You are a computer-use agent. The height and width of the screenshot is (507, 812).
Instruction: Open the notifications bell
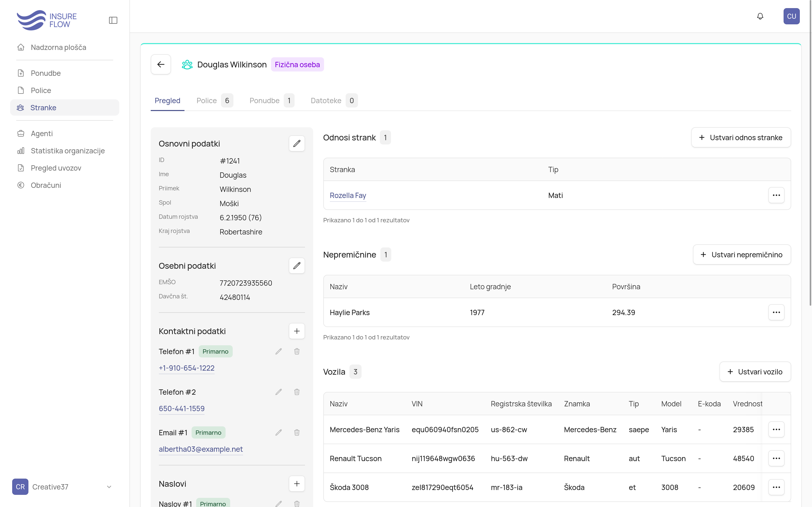pos(760,16)
